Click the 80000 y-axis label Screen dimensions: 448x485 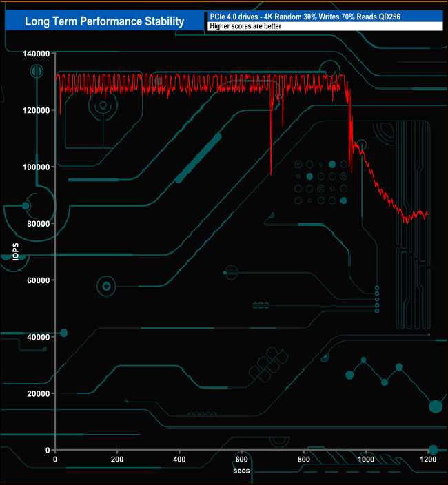point(39,224)
